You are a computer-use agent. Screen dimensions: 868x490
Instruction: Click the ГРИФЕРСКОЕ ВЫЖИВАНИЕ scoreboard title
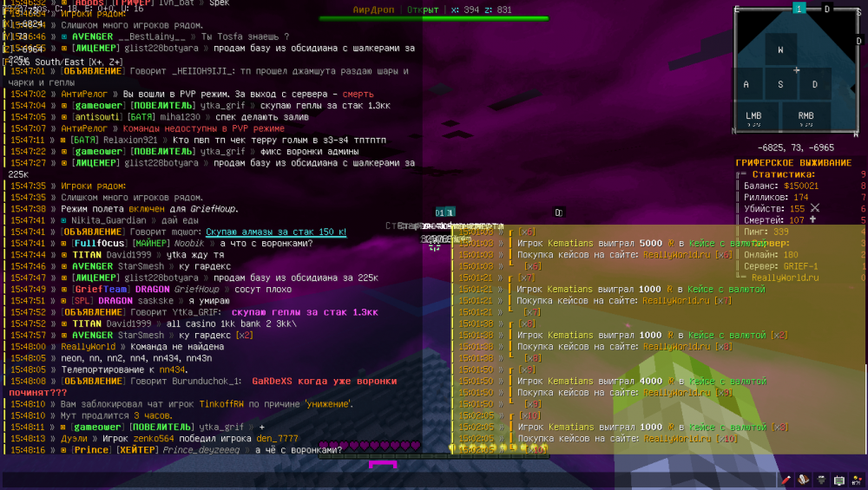coord(793,162)
